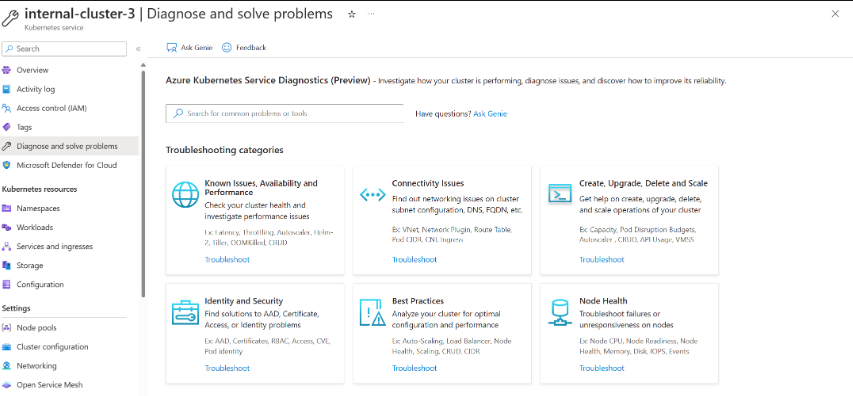Click Troubleshoot under Connectivity Issues

(415, 259)
